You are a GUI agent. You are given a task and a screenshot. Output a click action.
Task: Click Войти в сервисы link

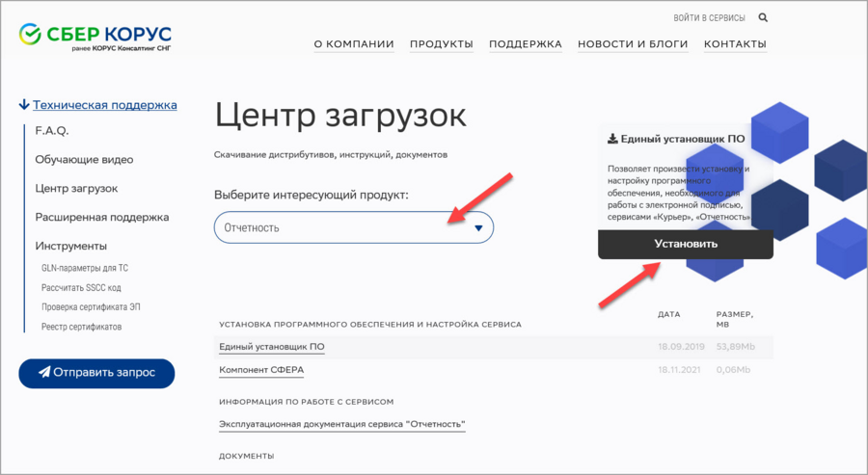tap(709, 17)
